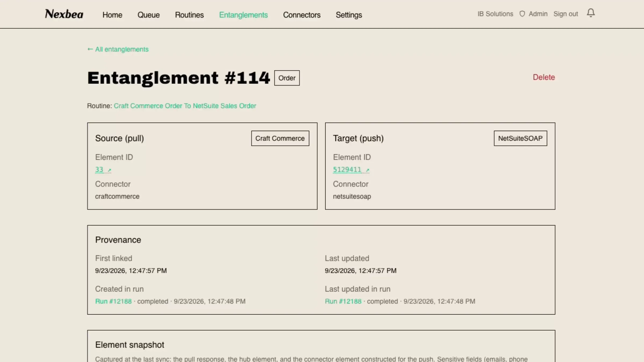Image resolution: width=644 pixels, height=362 pixels.
Task: Open the Connectors page
Action: pyautogui.click(x=302, y=15)
